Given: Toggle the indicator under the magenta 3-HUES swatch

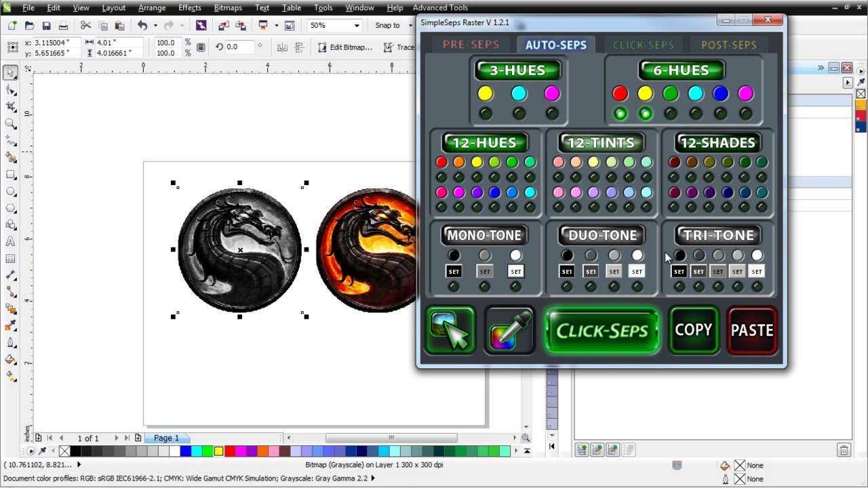Looking at the screenshot, I should coord(552,113).
